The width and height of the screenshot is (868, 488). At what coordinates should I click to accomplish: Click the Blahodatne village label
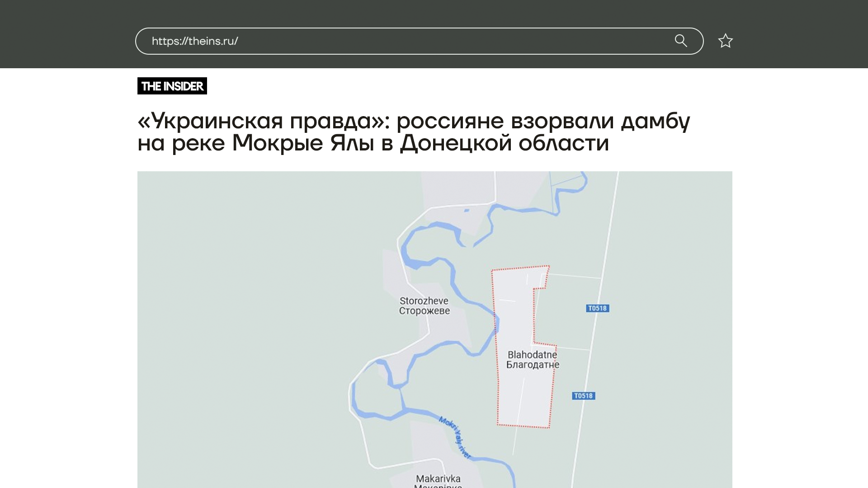pos(532,355)
